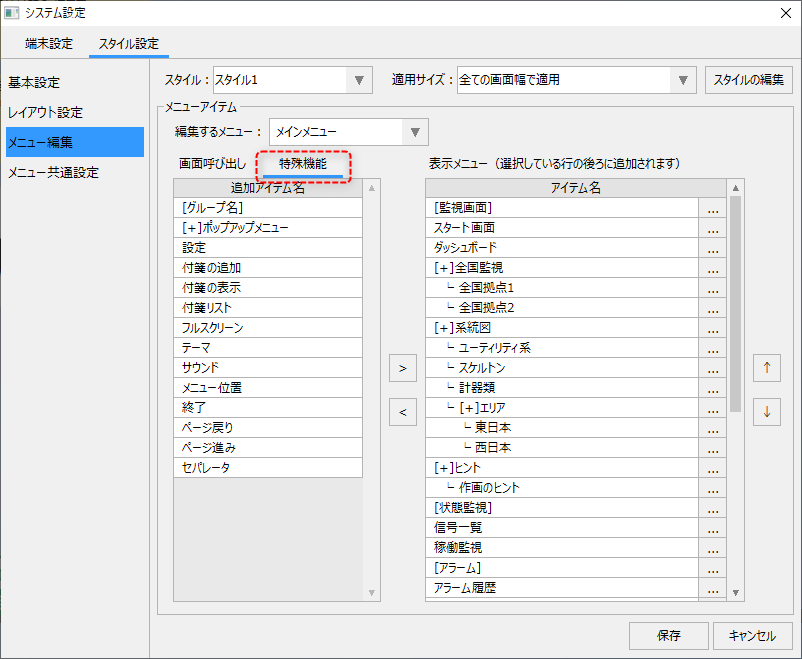802x659 pixels.
Task: Click the キャンセル button
Action: coord(752,635)
